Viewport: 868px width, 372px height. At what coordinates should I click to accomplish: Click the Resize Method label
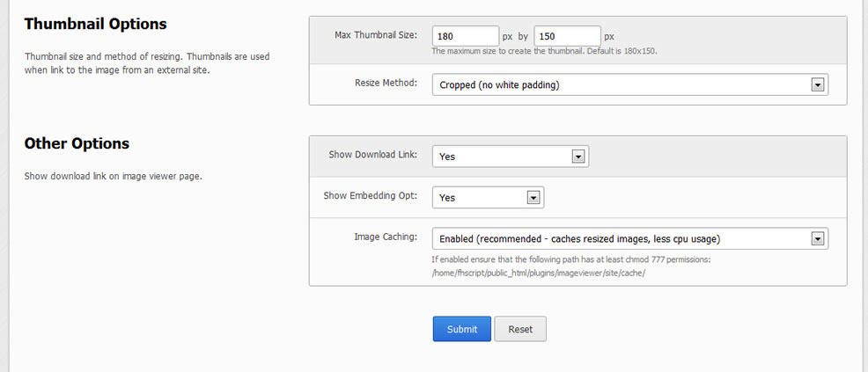pos(386,84)
